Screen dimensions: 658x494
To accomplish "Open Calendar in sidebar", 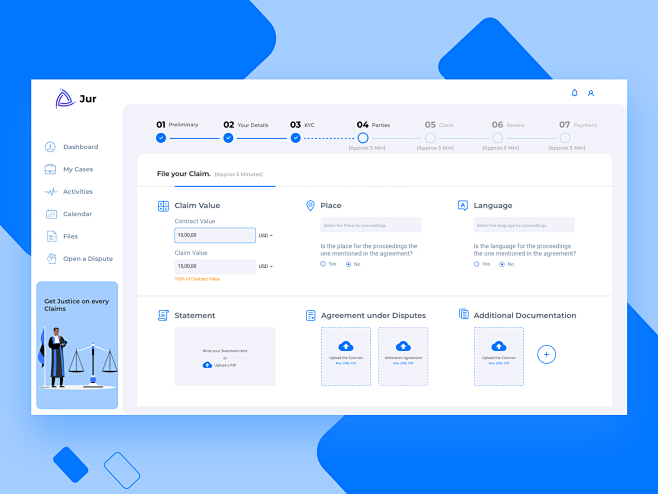I will pos(77,214).
